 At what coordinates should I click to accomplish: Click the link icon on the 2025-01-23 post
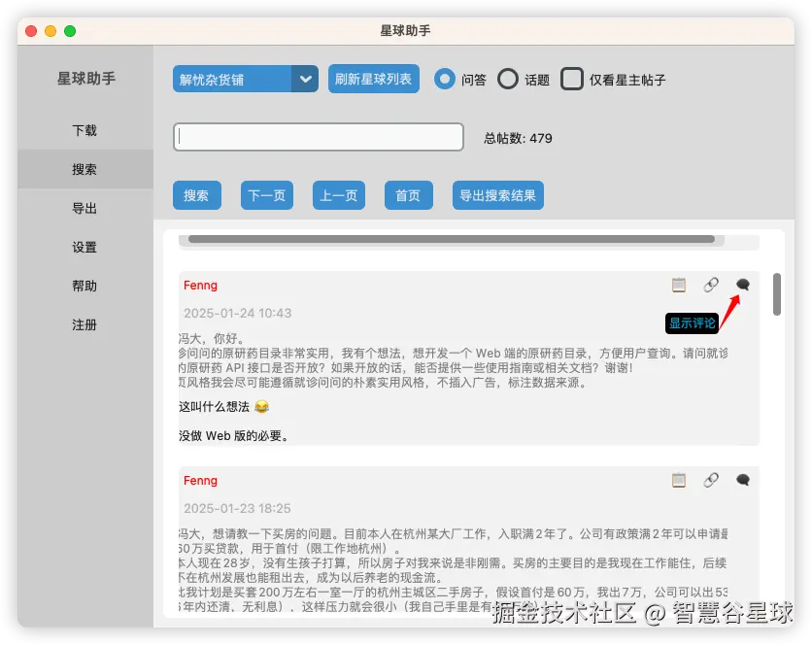point(711,480)
